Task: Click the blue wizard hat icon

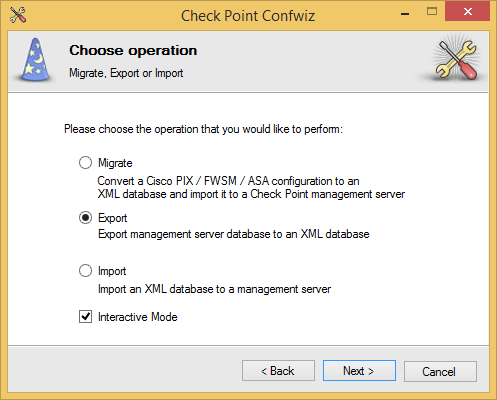Action: (36, 60)
